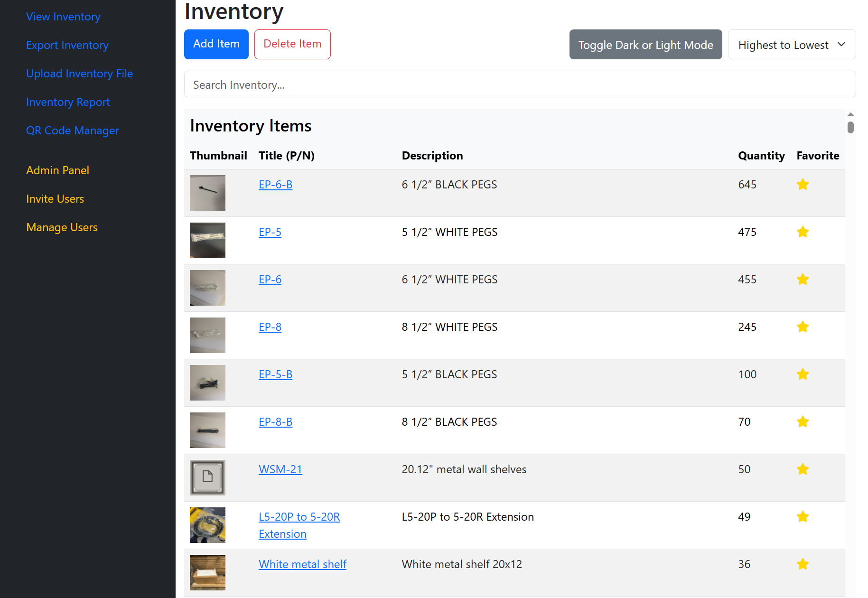Unfavorite the EP-6-B star icon
The height and width of the screenshot is (598, 868).
(803, 185)
